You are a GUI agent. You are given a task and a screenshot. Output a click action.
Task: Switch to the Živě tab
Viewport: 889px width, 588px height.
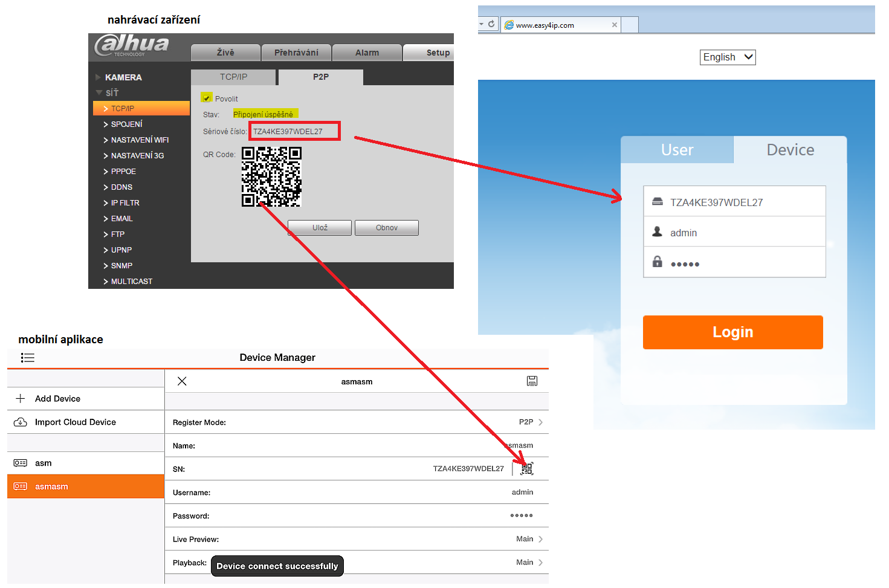[x=225, y=53]
